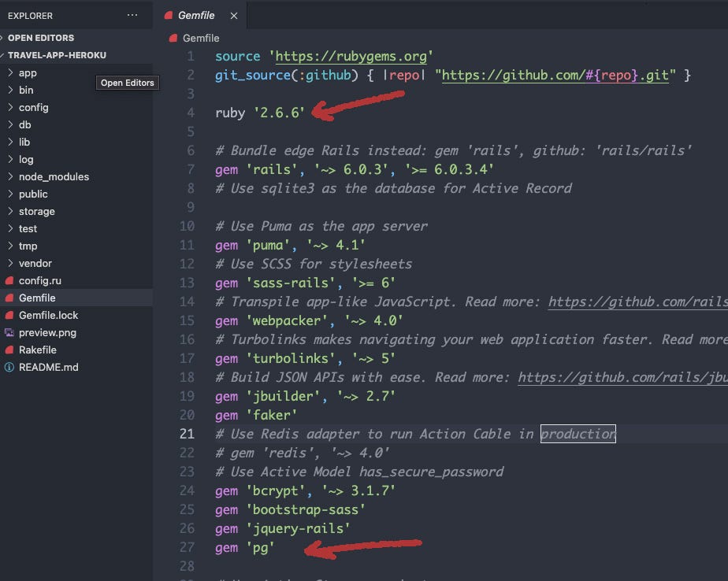This screenshot has width=728, height=581.
Task: Expand the OPEN EDITORS section
Action: [x=41, y=38]
